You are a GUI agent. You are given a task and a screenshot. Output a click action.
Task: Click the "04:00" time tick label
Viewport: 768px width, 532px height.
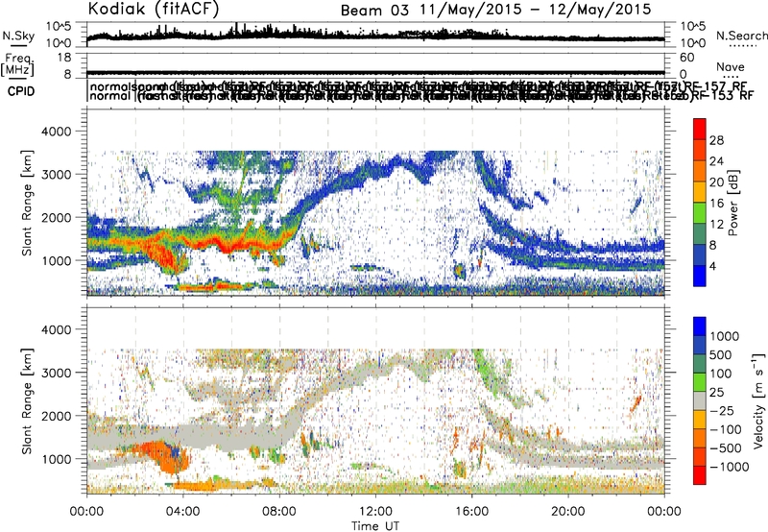[183, 512]
